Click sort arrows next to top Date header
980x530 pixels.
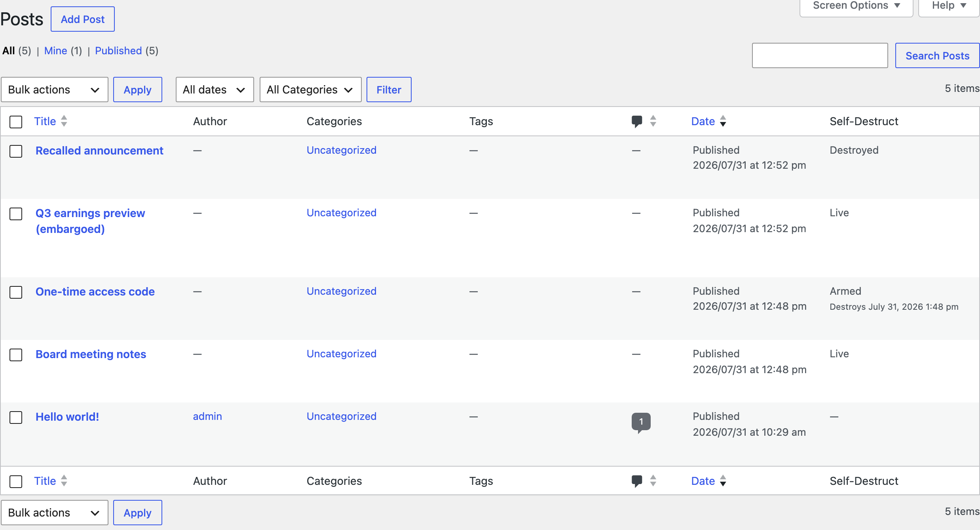coord(723,121)
